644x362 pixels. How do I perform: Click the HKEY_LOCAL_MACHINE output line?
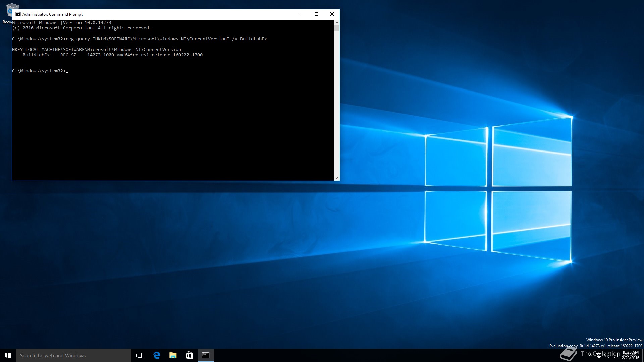pos(97,50)
